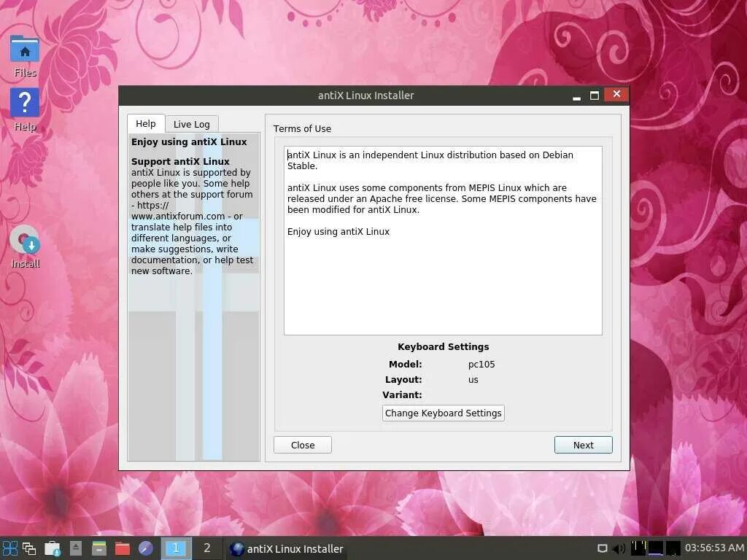Switch to workspace 2 in the pager
Screen dimensions: 747x560
pos(206,548)
